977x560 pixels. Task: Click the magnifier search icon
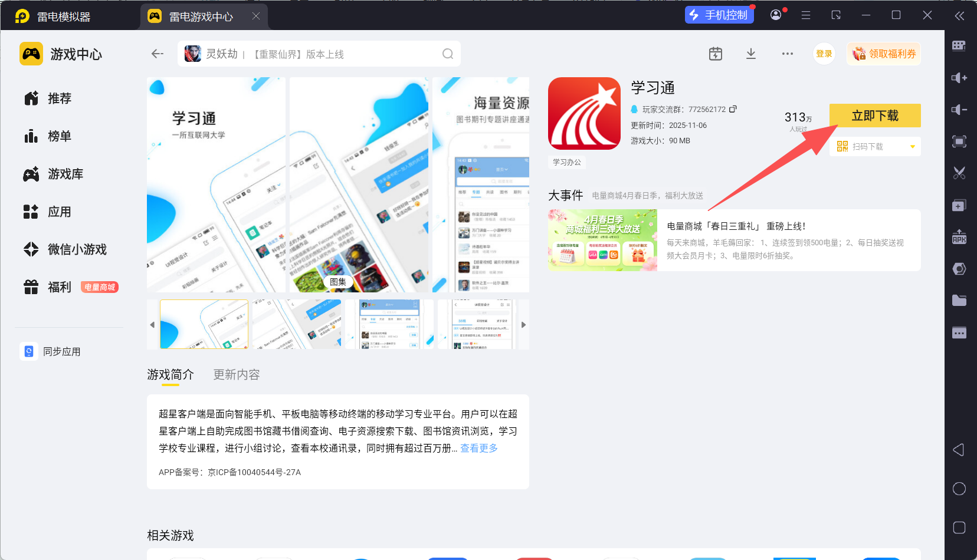(x=448, y=54)
